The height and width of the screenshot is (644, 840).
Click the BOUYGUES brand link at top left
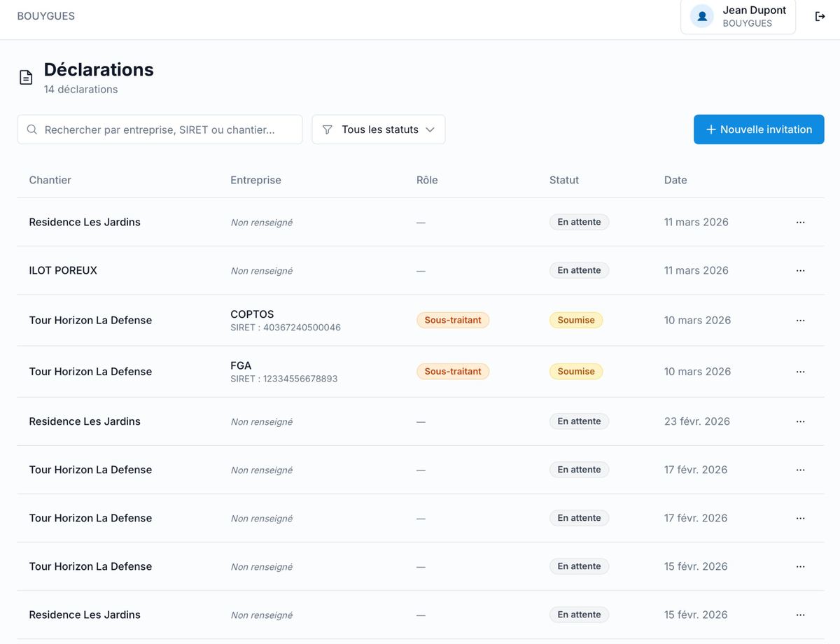coord(46,16)
